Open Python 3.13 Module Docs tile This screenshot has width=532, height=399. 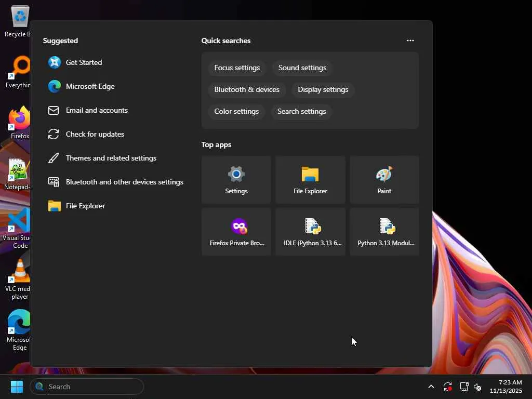384,232
